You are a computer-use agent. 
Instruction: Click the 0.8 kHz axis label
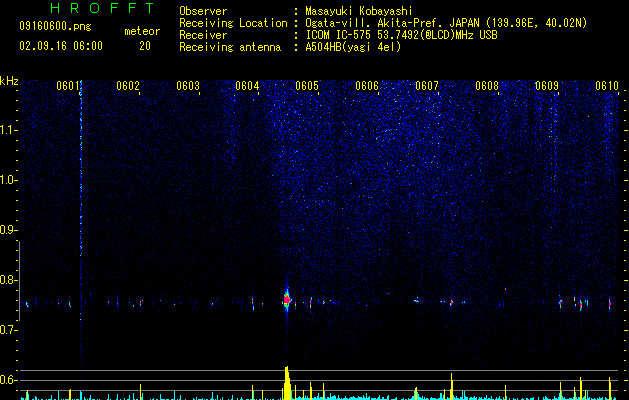click(9, 280)
